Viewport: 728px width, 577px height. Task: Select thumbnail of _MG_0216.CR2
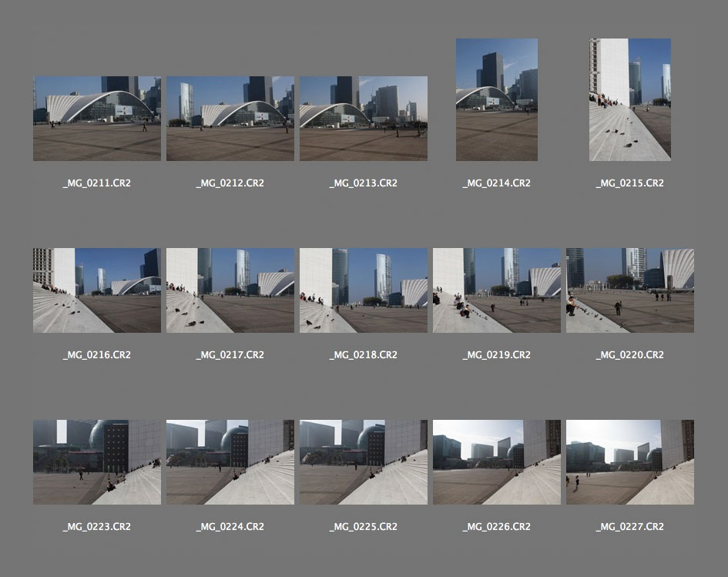[97, 290]
